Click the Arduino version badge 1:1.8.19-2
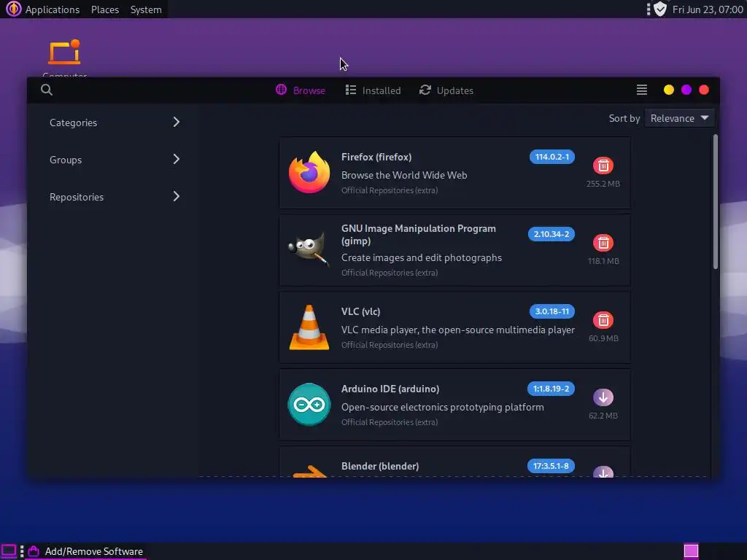Viewport: 747px width, 560px height. point(551,389)
